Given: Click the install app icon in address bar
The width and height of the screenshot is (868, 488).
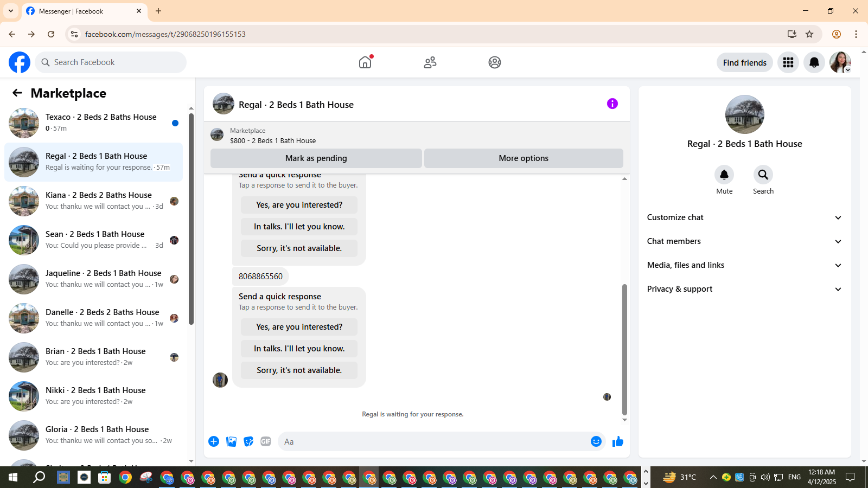Looking at the screenshot, I should [x=792, y=34].
